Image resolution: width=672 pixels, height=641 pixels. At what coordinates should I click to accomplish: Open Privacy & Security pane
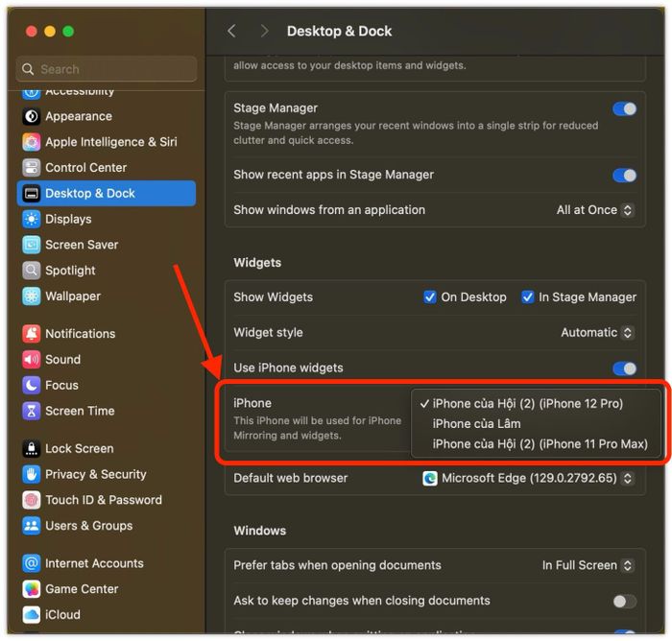[x=95, y=474]
